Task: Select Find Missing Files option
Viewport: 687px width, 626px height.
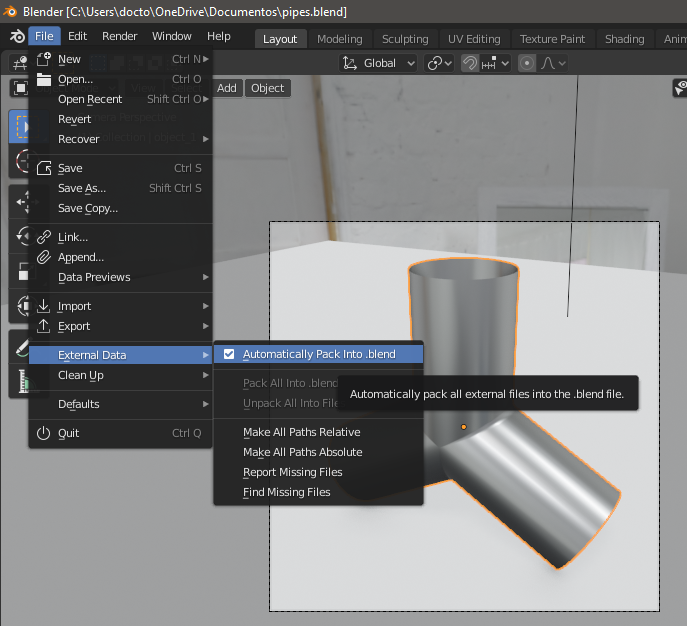Action: [286, 492]
